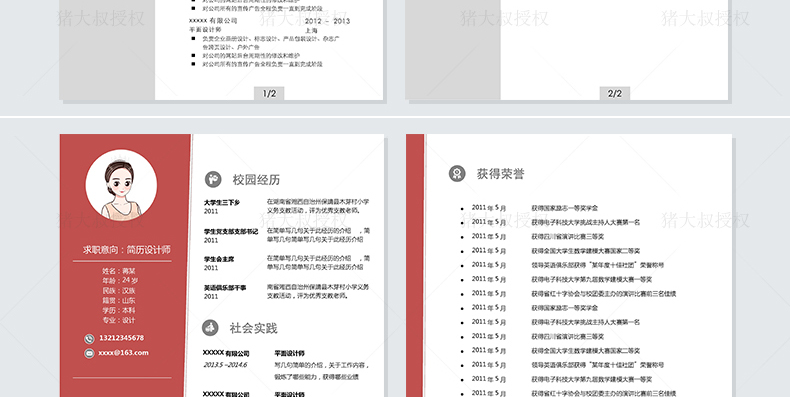Select the 民族：汉族 line
The height and width of the screenshot is (397, 790).
(119, 291)
